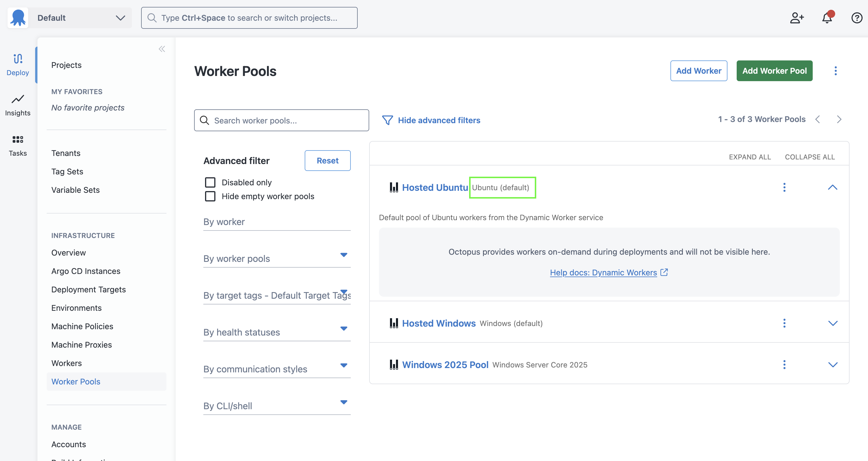Open the help question mark icon
Viewport: 868px width, 461px height.
coord(856,18)
